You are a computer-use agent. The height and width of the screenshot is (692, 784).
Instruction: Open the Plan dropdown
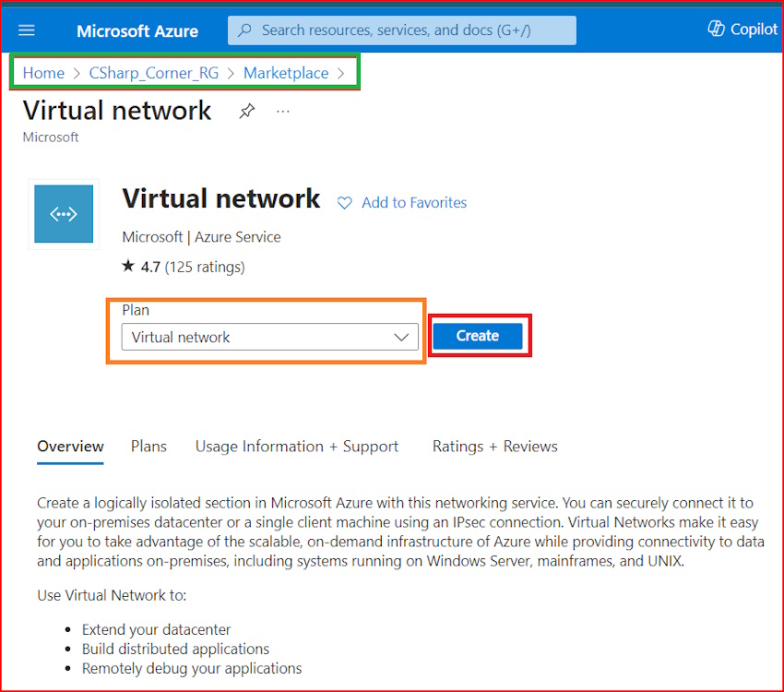click(x=402, y=337)
